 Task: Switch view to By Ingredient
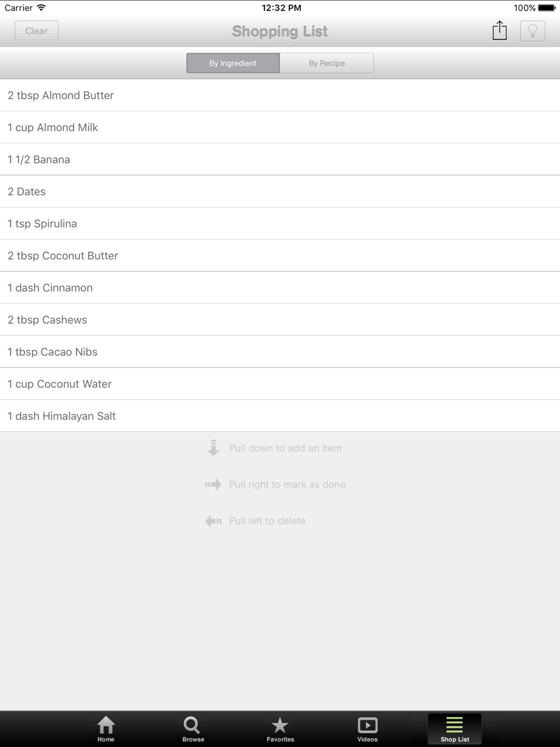(x=233, y=63)
